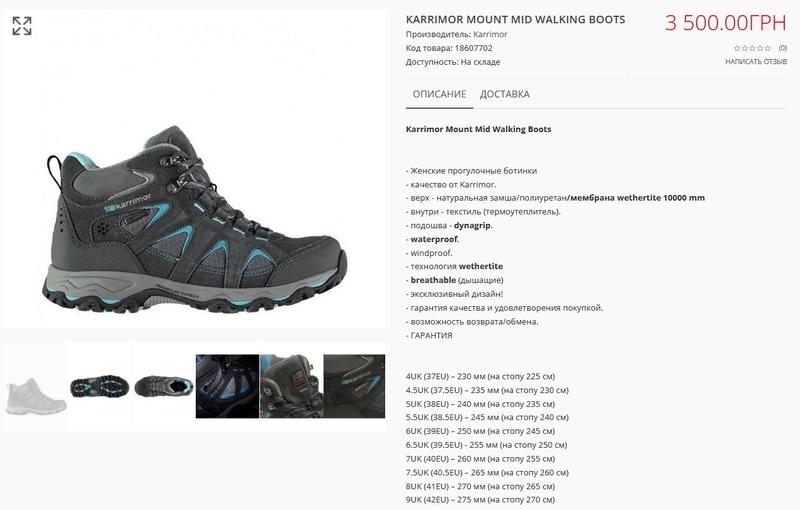
Task: Click the Написать отзыв link
Action: 756,62
